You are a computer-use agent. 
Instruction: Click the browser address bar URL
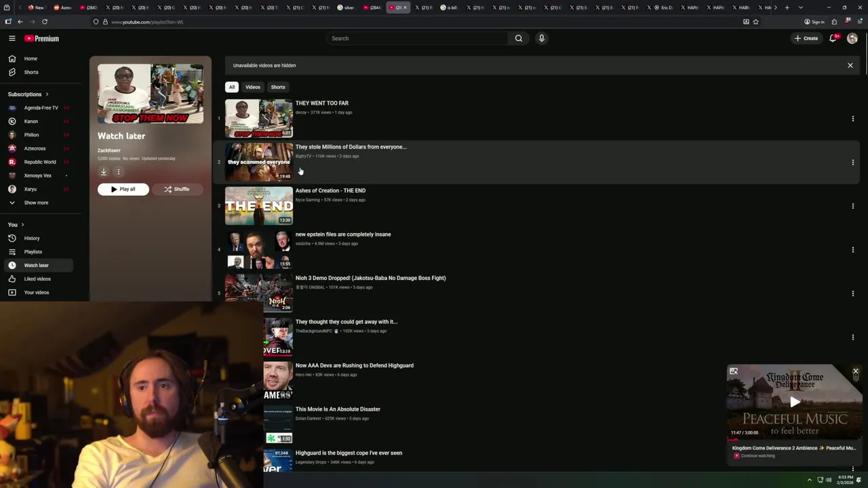[x=147, y=22]
